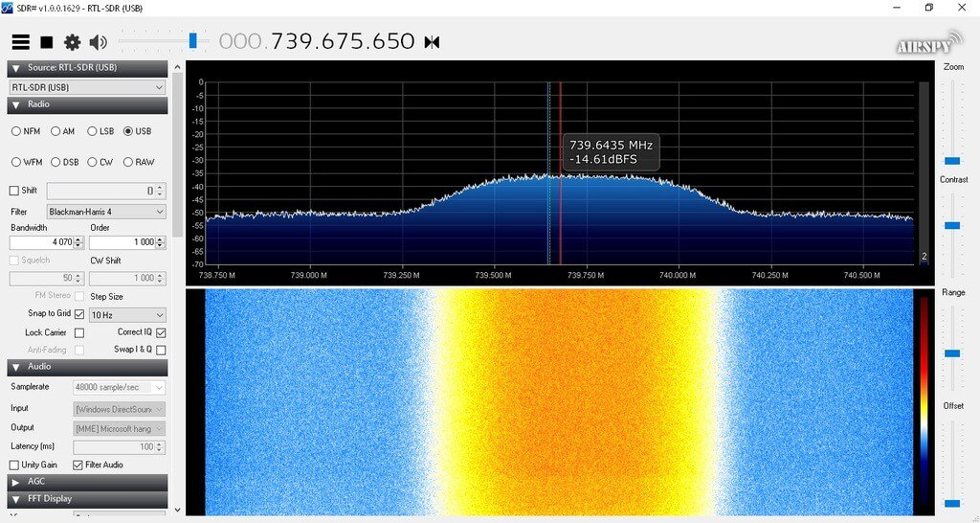Screen dimensions: 980x523
Task: Open the Blackman-Harris 4 filter dropdown
Action: pos(105,212)
